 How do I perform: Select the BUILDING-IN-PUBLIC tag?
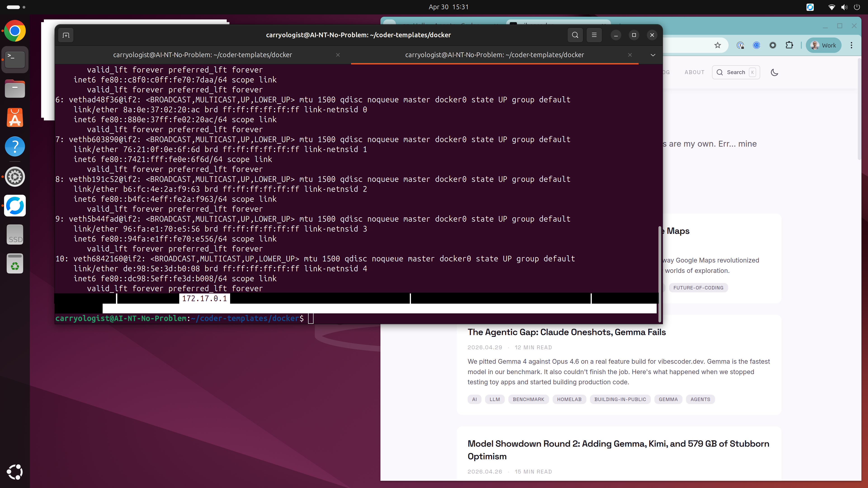[620, 399]
